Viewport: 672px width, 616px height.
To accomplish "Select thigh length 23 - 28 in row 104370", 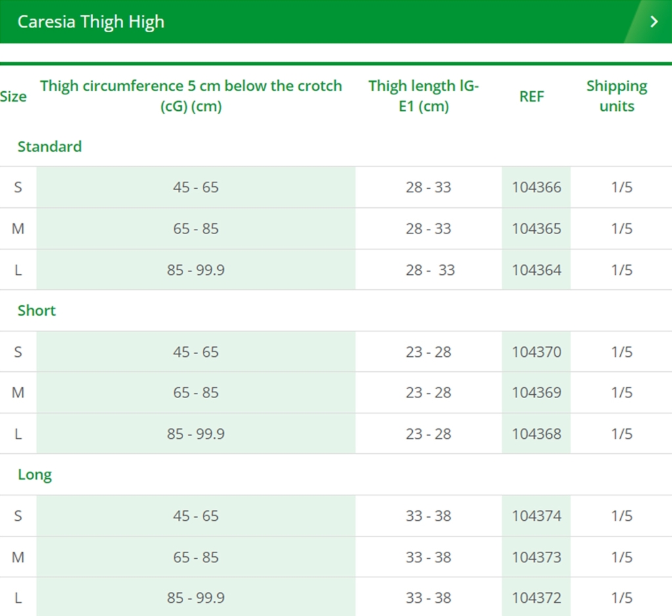I will pyautogui.click(x=429, y=352).
